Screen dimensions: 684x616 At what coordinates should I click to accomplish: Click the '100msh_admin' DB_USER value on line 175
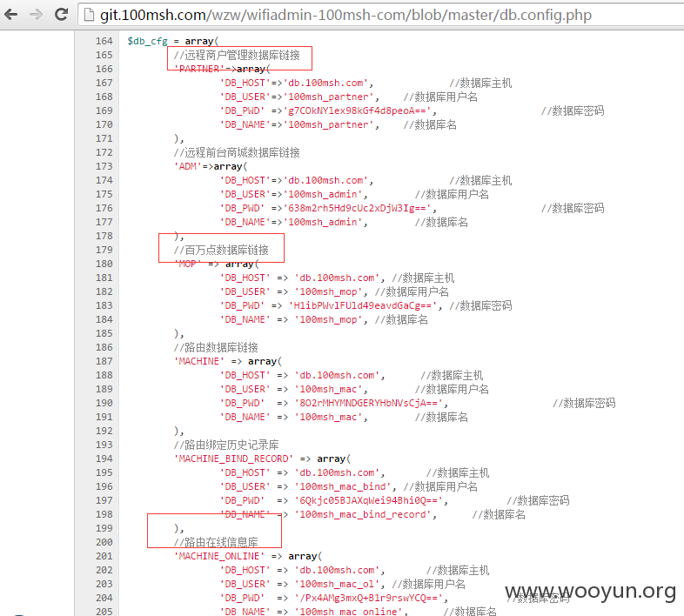323,194
